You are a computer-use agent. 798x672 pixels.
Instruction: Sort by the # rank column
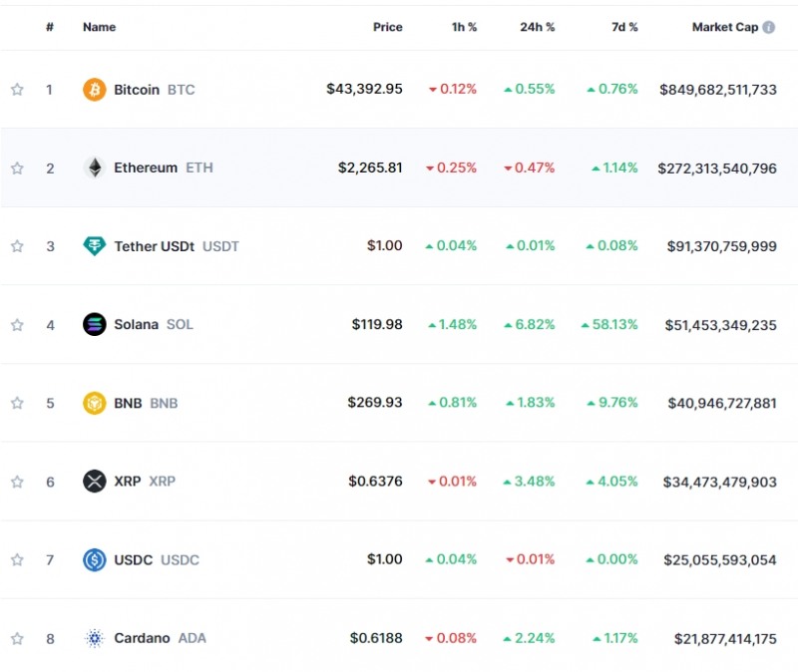(49, 27)
